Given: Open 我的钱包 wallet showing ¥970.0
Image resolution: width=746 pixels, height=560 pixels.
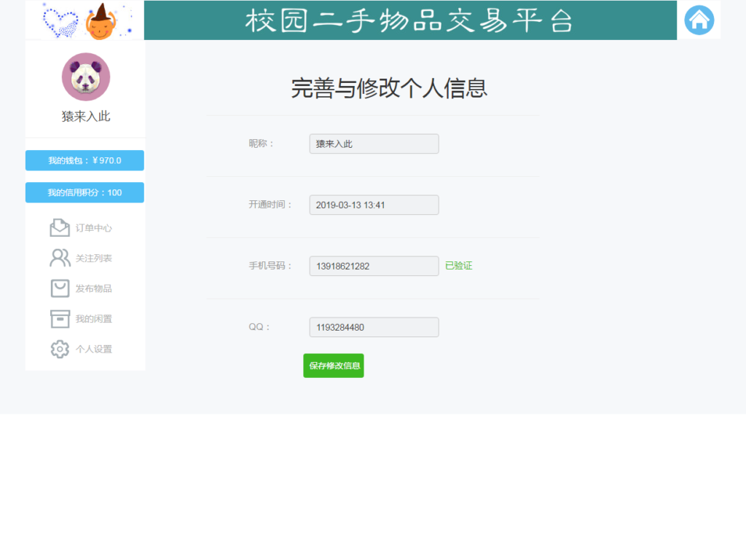Looking at the screenshot, I should point(84,160).
